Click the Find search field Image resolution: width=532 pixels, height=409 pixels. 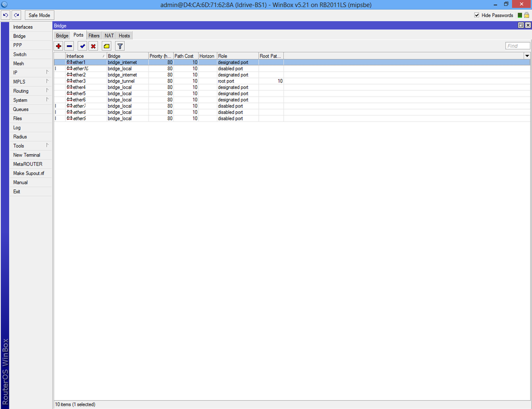(x=517, y=46)
